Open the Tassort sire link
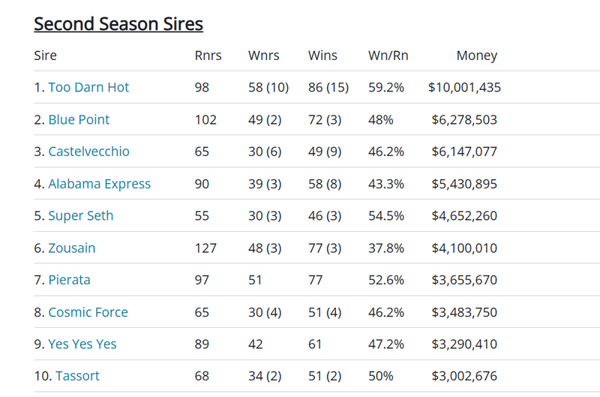The width and height of the screenshot is (600, 397). pos(77,376)
